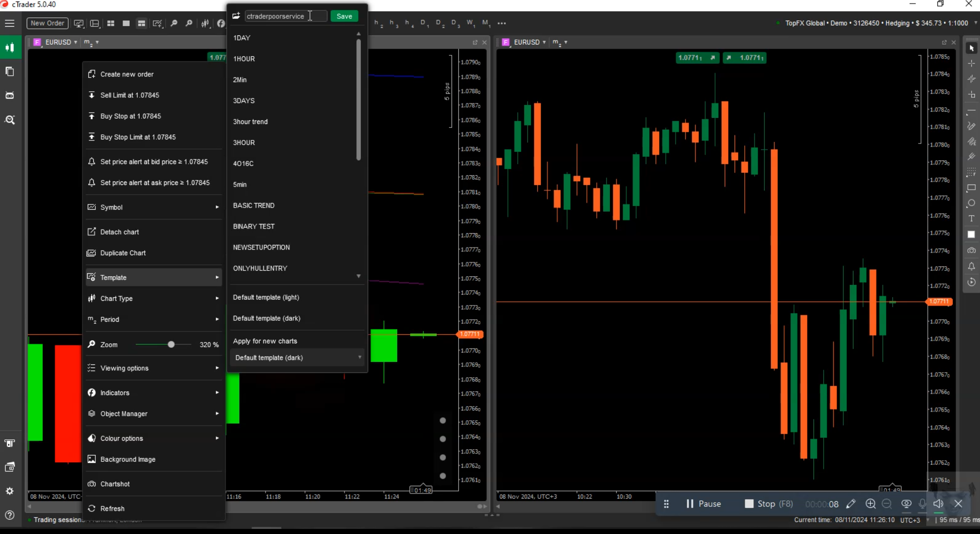Viewport: 980px width, 534px height.
Task: Open the help question mark icon
Action: pyautogui.click(x=10, y=515)
